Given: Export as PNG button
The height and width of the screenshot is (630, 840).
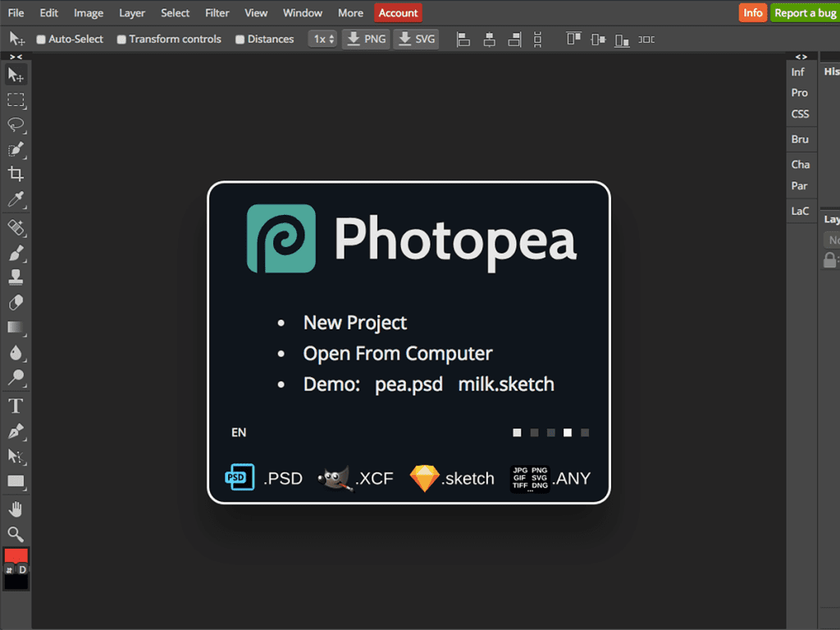Looking at the screenshot, I should pos(367,39).
